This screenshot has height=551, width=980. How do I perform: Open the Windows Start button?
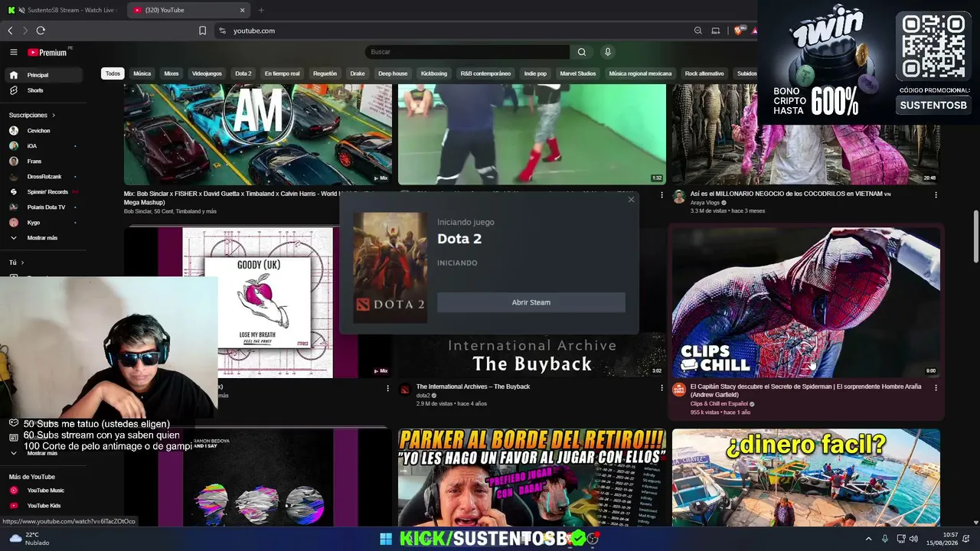pos(386,539)
